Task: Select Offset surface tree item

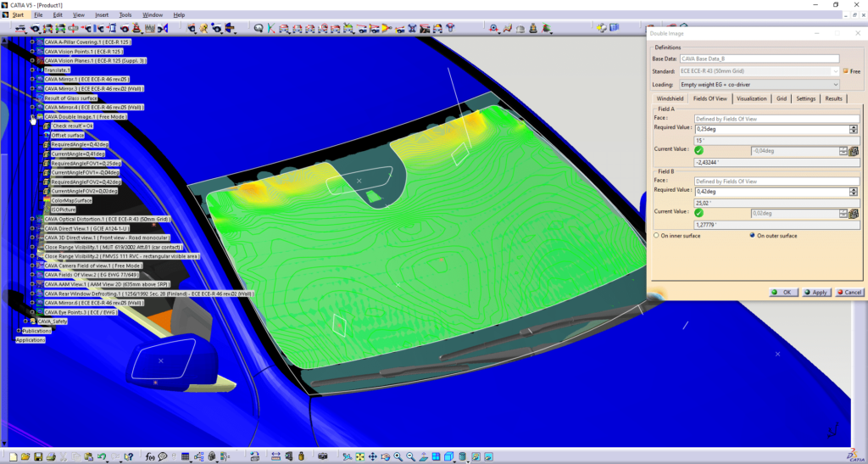Action: coord(68,135)
